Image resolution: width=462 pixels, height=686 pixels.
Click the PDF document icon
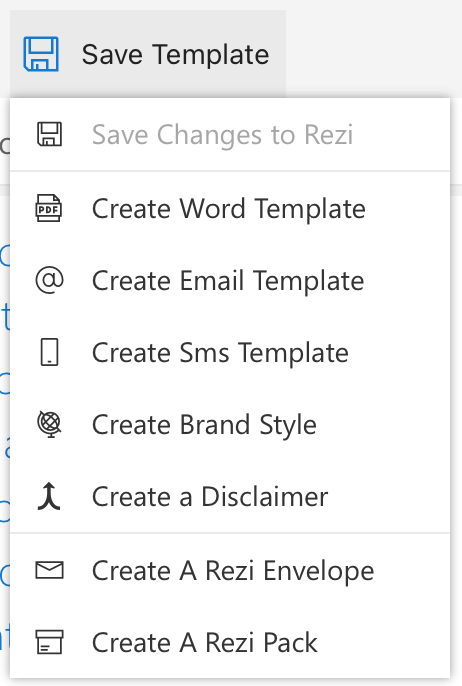[49, 208]
